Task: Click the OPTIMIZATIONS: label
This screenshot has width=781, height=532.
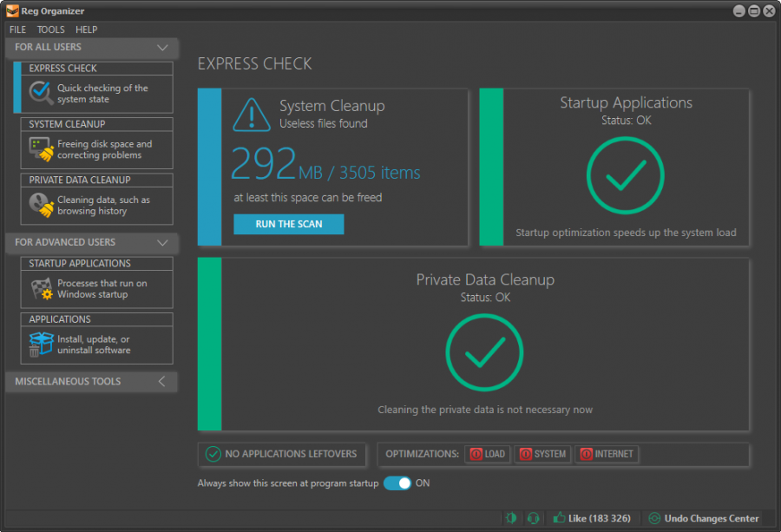Action: point(422,454)
